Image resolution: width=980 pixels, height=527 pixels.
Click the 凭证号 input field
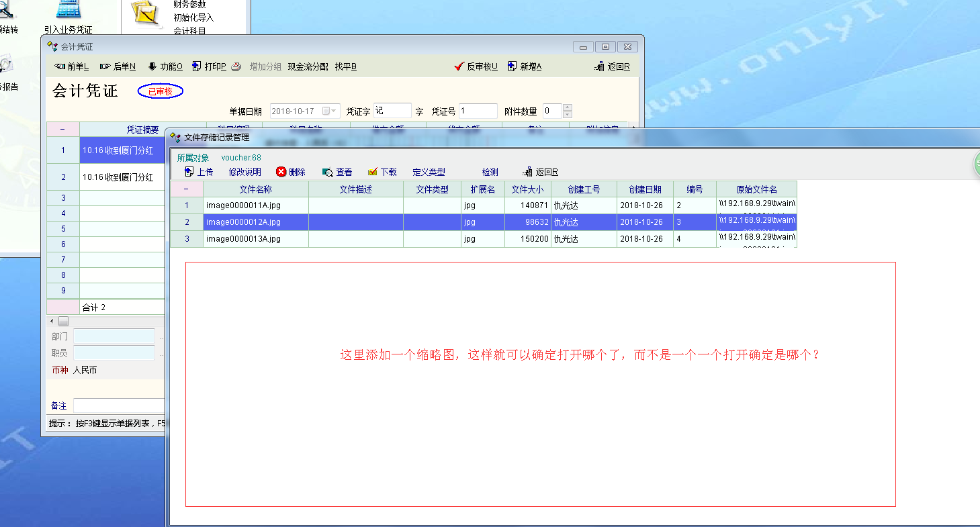[478, 111]
